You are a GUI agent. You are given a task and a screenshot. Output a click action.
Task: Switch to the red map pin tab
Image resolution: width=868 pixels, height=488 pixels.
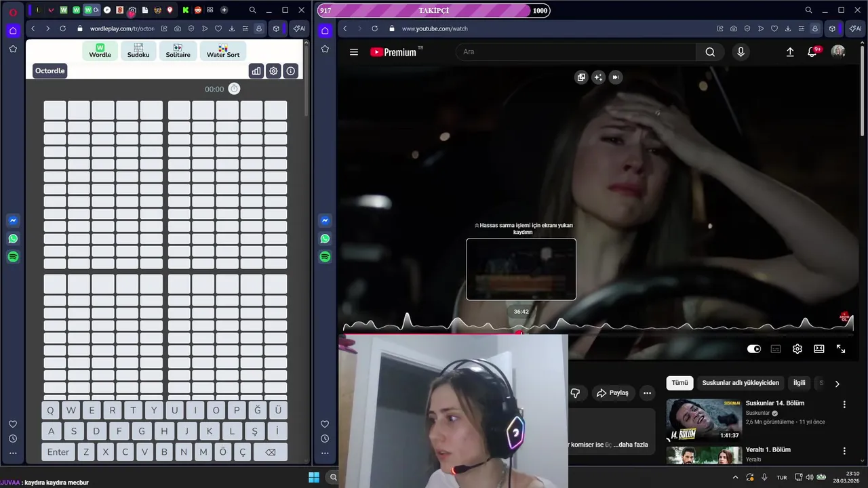pos(170,10)
